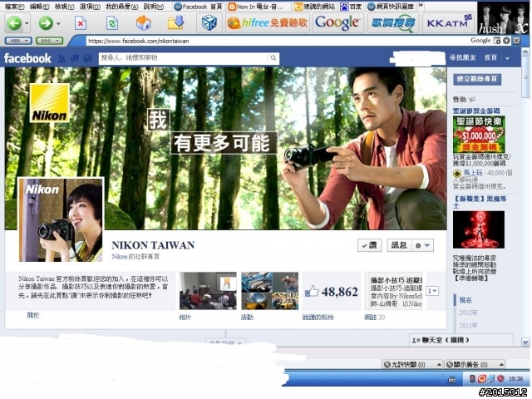Screen dimensions: 532x399
Task: Click the Facebook logo
Action: [27, 58]
